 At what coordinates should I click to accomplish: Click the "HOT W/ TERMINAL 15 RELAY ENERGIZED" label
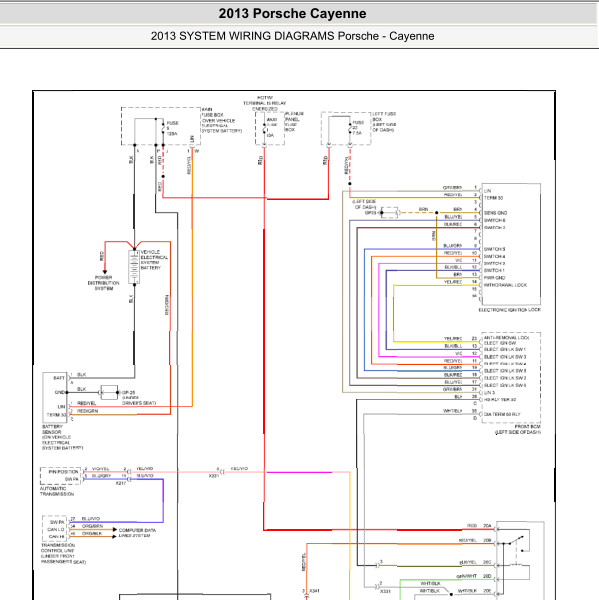[264, 103]
